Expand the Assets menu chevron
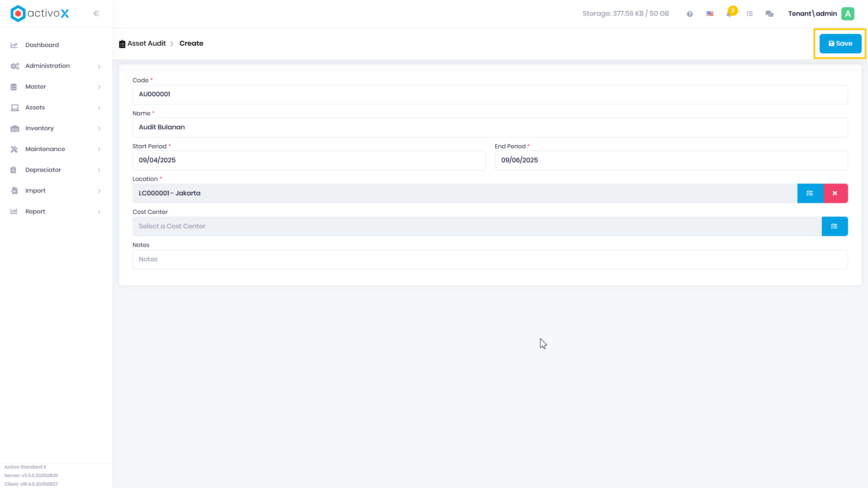868x488 pixels. tap(99, 108)
